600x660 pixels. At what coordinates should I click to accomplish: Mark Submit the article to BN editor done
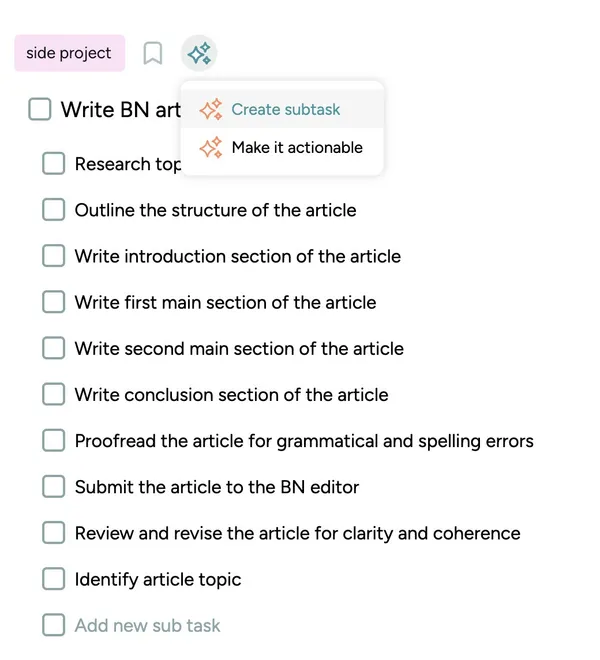tap(53, 487)
